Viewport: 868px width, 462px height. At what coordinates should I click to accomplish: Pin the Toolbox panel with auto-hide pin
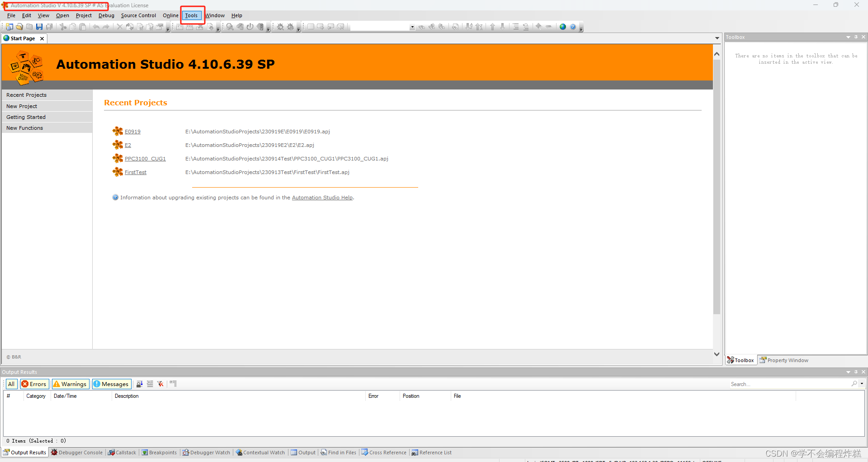856,37
